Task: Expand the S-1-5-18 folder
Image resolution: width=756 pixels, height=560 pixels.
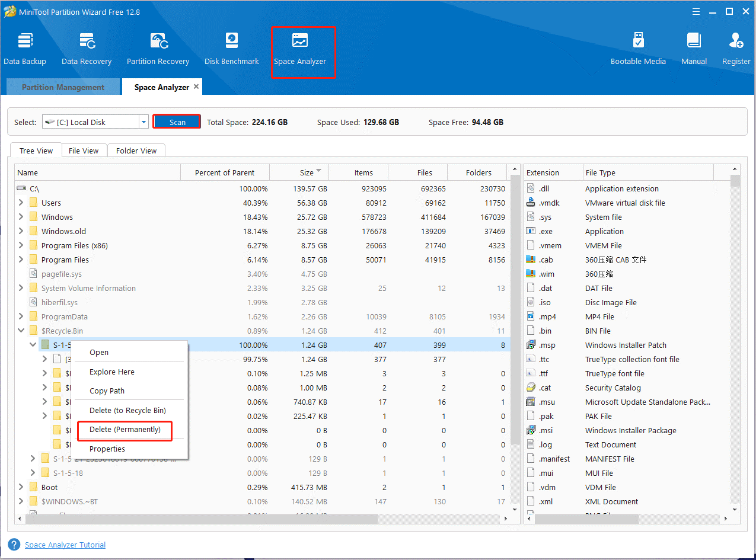Action: [33, 473]
